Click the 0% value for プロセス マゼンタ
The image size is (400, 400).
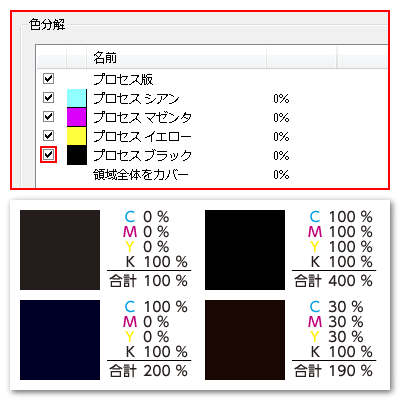[x=281, y=118]
